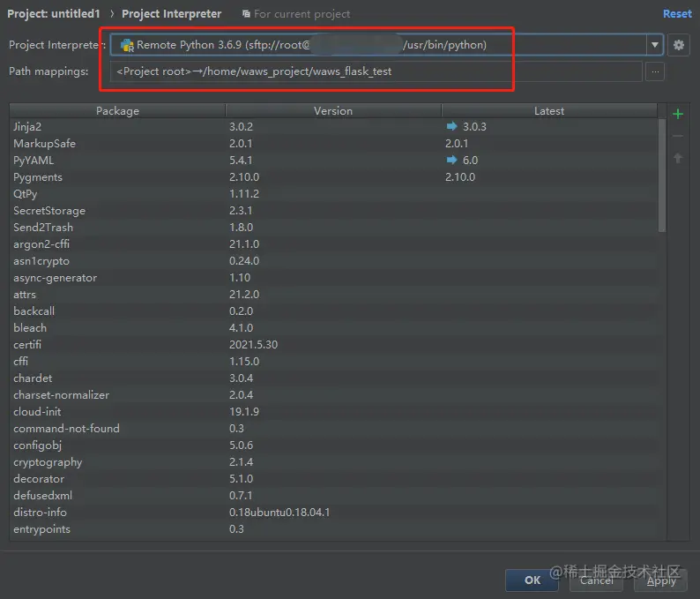Screen dimensions: 700x599
Task: Click the 'For current project' icon
Action: [246, 14]
